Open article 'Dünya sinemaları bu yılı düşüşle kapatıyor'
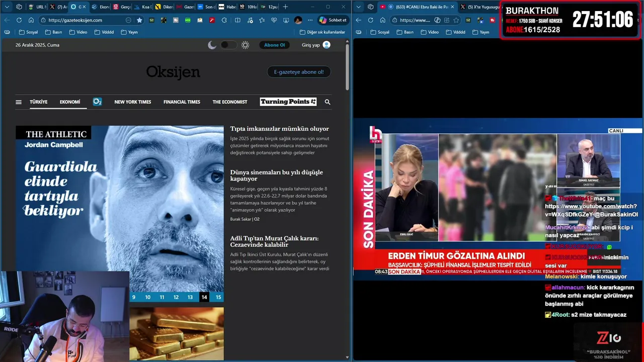 point(277,175)
